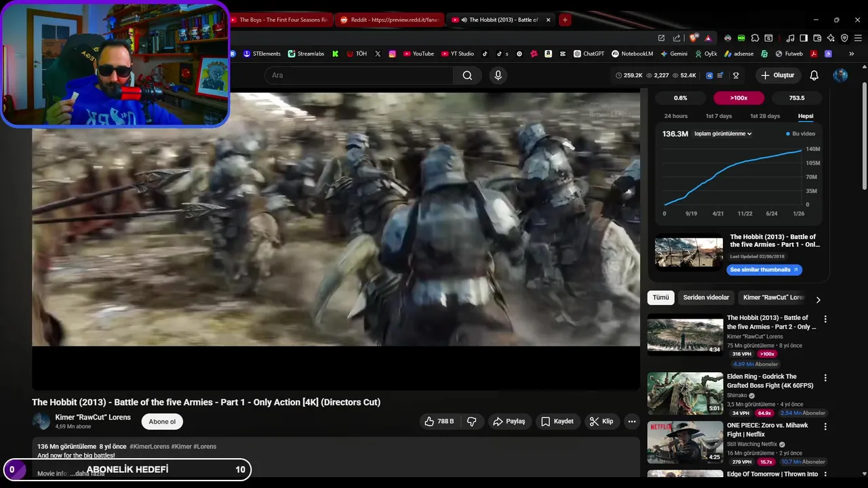Open the Leo AI sparkle icon
The width and height of the screenshot is (868, 488).
pyautogui.click(x=831, y=38)
